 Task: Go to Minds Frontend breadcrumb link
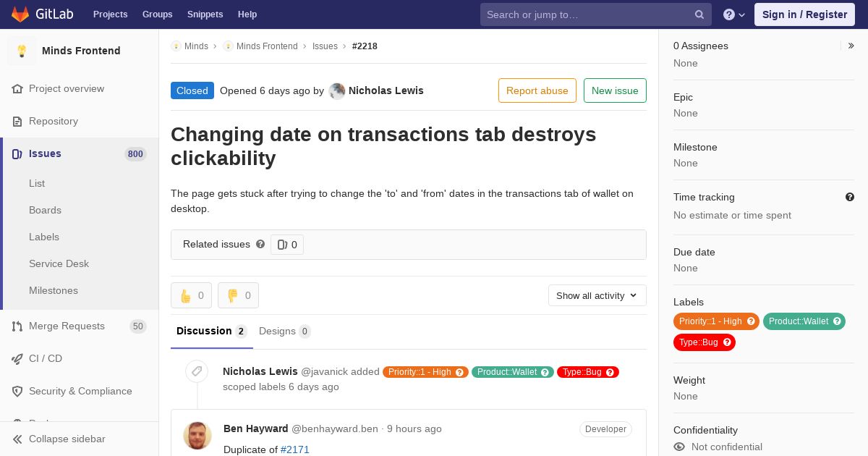coord(267,46)
